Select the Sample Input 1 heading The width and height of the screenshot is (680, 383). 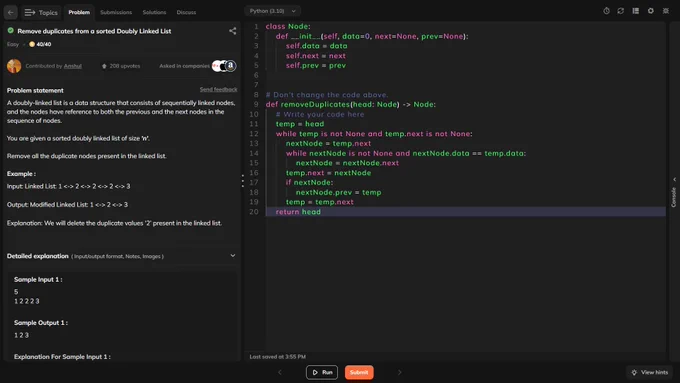click(38, 279)
